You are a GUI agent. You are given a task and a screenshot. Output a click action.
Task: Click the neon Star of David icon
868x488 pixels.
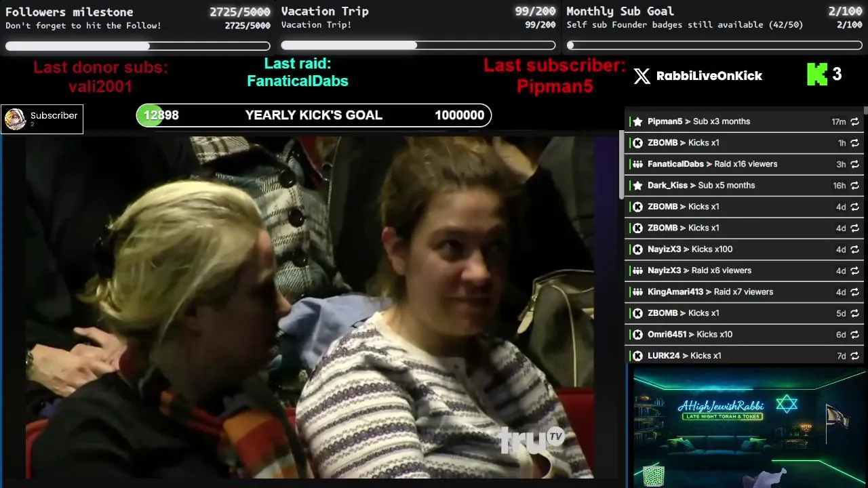click(787, 404)
